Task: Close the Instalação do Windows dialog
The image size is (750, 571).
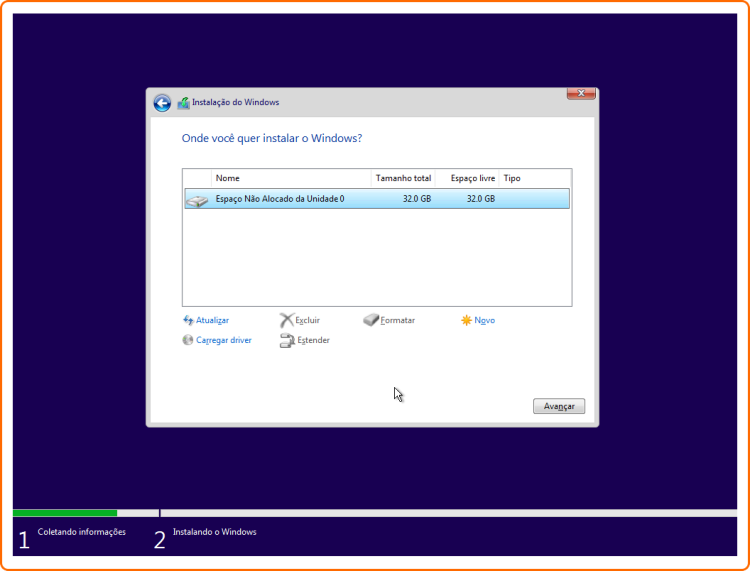Action: pyautogui.click(x=581, y=93)
